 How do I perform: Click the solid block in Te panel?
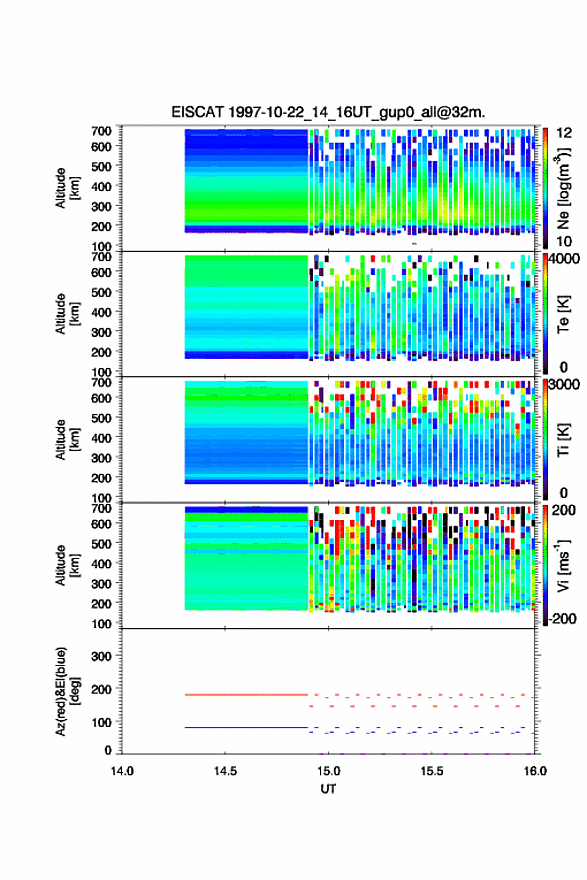(246, 307)
